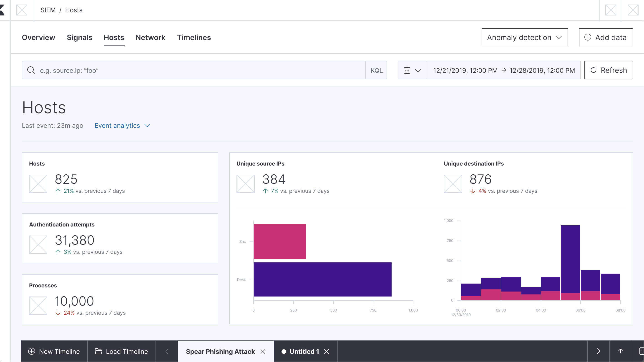This screenshot has width=644, height=362.
Task: Select the Signals tab
Action: pyautogui.click(x=80, y=38)
